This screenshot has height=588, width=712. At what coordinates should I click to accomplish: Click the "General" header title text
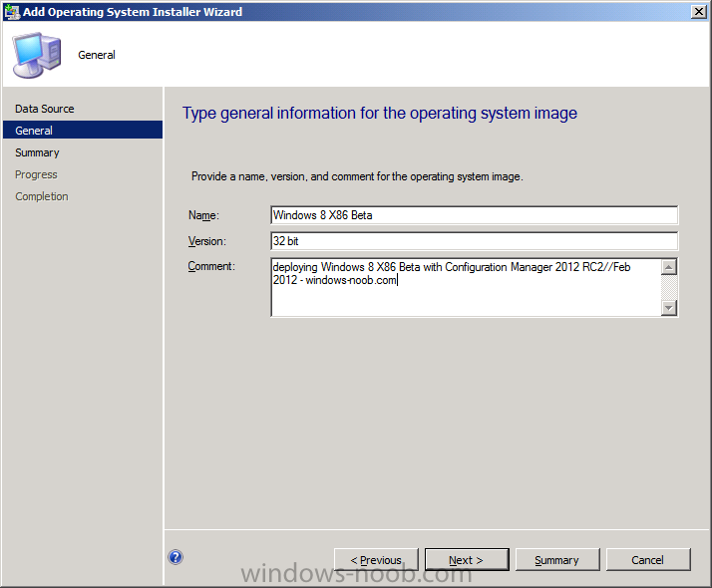pos(97,55)
